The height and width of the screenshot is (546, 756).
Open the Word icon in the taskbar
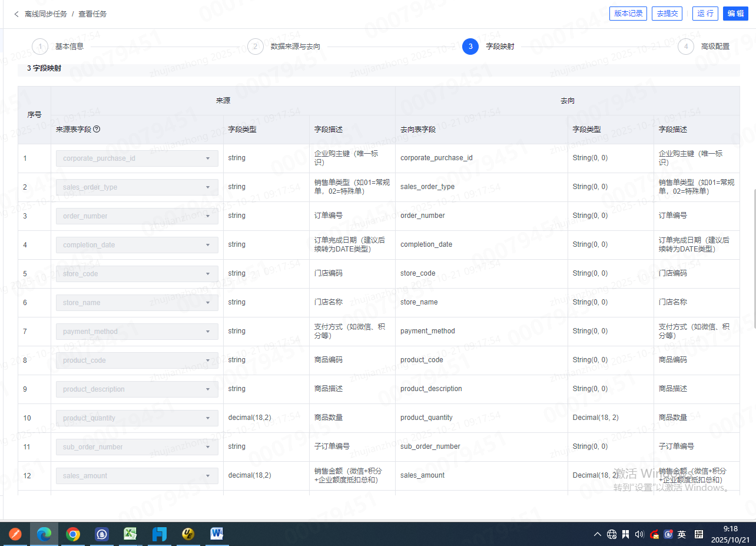217,534
